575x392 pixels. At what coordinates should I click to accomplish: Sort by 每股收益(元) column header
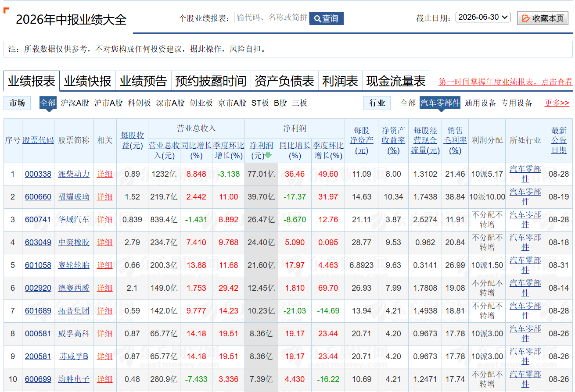point(132,140)
